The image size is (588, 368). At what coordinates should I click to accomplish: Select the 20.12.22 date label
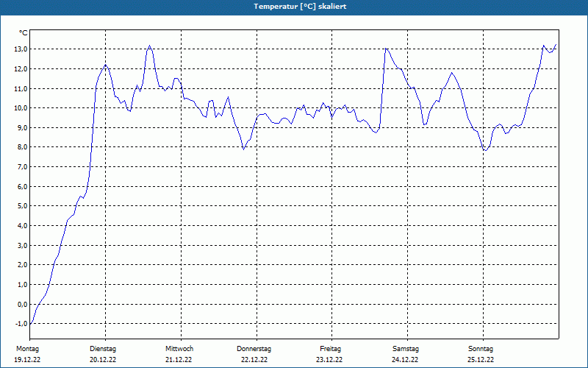tap(103, 360)
